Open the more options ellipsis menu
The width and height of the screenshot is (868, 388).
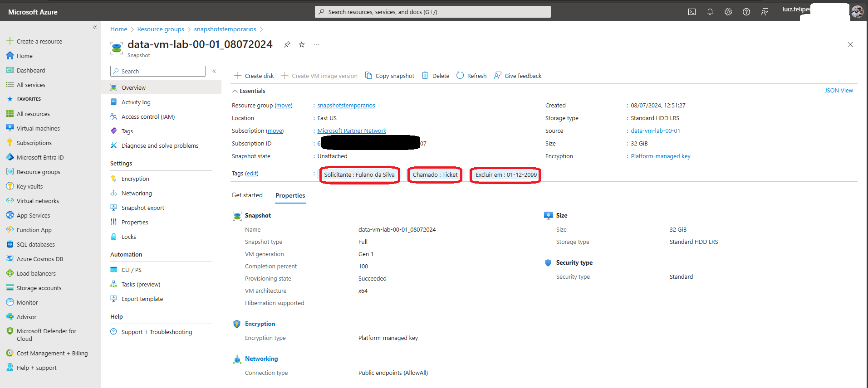pyautogui.click(x=316, y=44)
